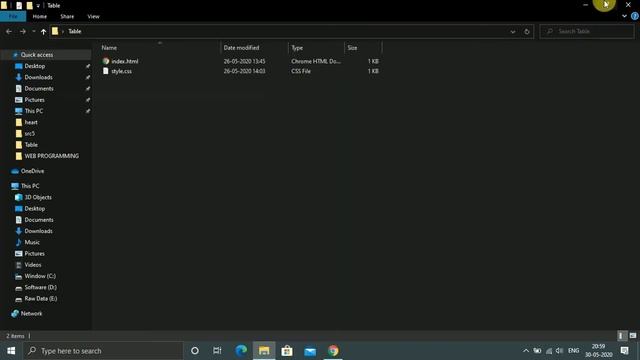Click the Search Table input field
Screen dimensions: 640x360
pos(587,31)
